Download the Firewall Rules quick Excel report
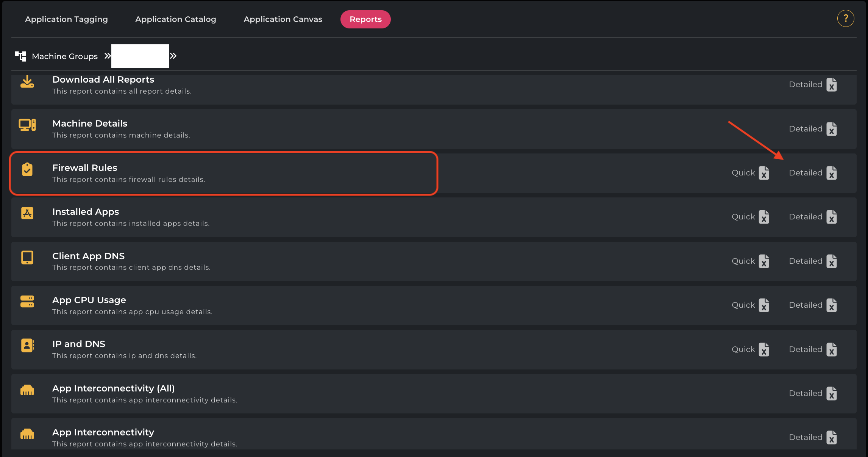This screenshot has height=457, width=868. (x=764, y=173)
